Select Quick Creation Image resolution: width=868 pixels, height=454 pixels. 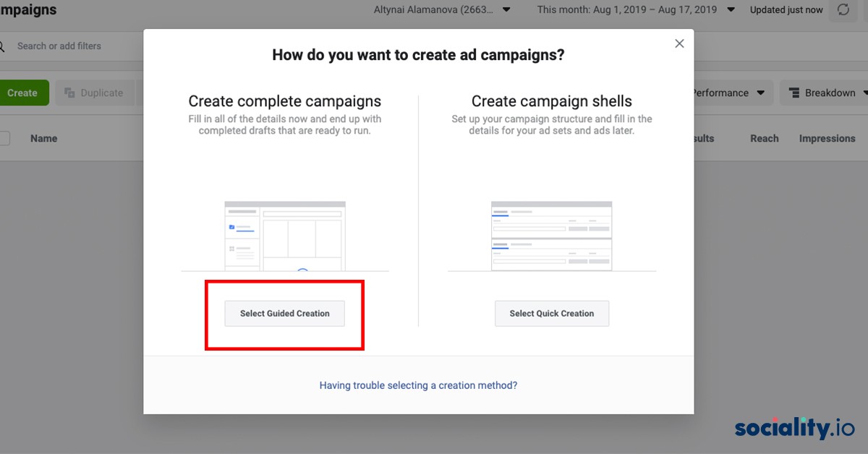(x=552, y=313)
